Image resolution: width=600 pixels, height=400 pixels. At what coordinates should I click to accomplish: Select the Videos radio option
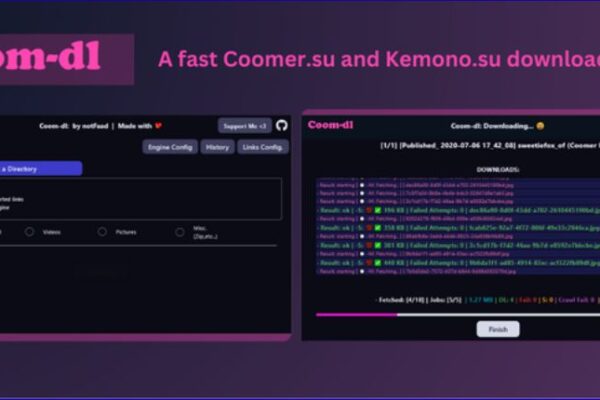coord(29,232)
